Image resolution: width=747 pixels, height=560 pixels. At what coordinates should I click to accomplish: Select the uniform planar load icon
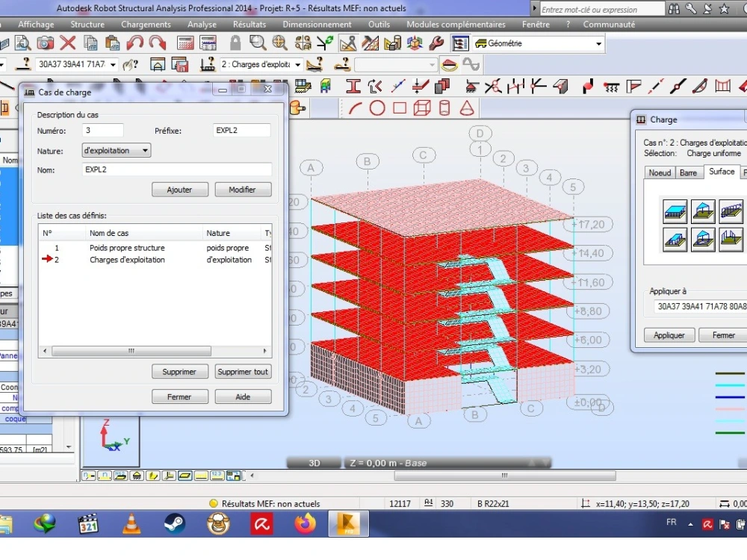pyautogui.click(x=675, y=211)
